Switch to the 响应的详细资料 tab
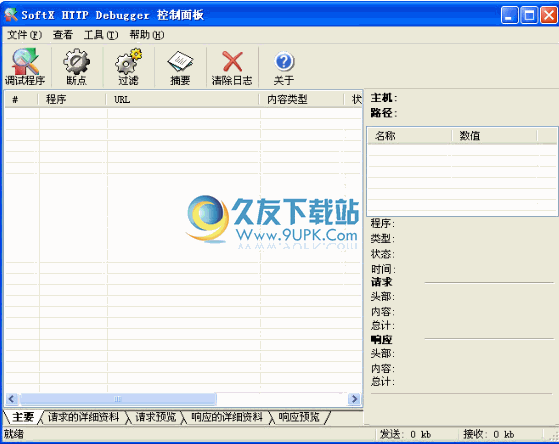 [227, 417]
